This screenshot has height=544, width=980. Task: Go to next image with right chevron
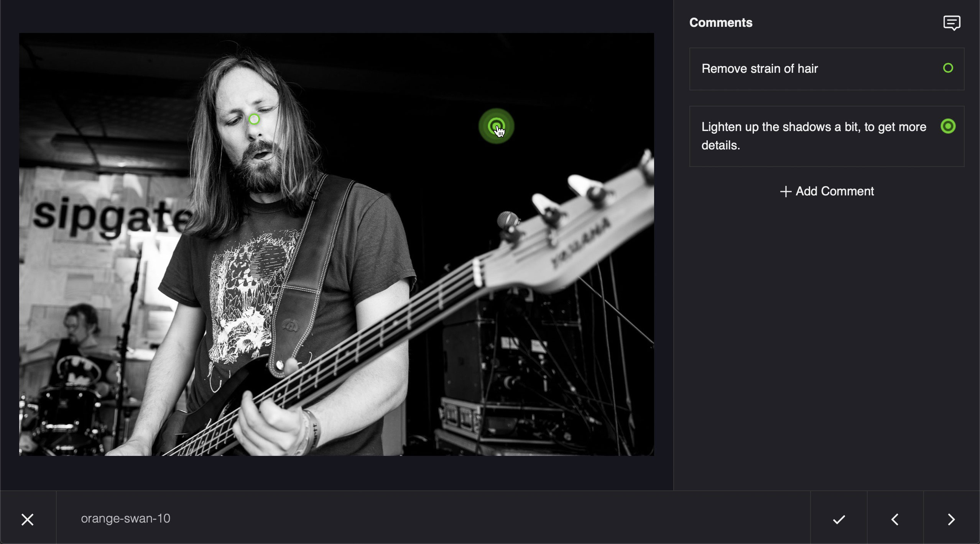click(951, 519)
